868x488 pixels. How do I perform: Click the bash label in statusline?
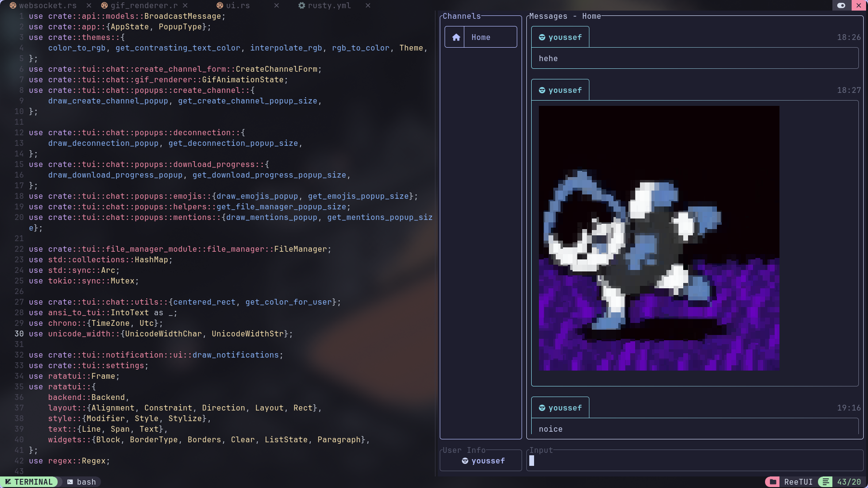coord(86,482)
